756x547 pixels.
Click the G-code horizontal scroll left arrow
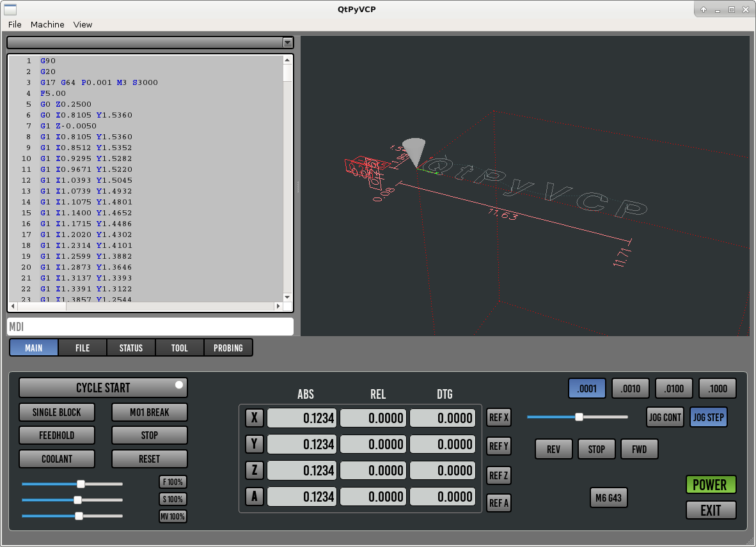(13, 306)
